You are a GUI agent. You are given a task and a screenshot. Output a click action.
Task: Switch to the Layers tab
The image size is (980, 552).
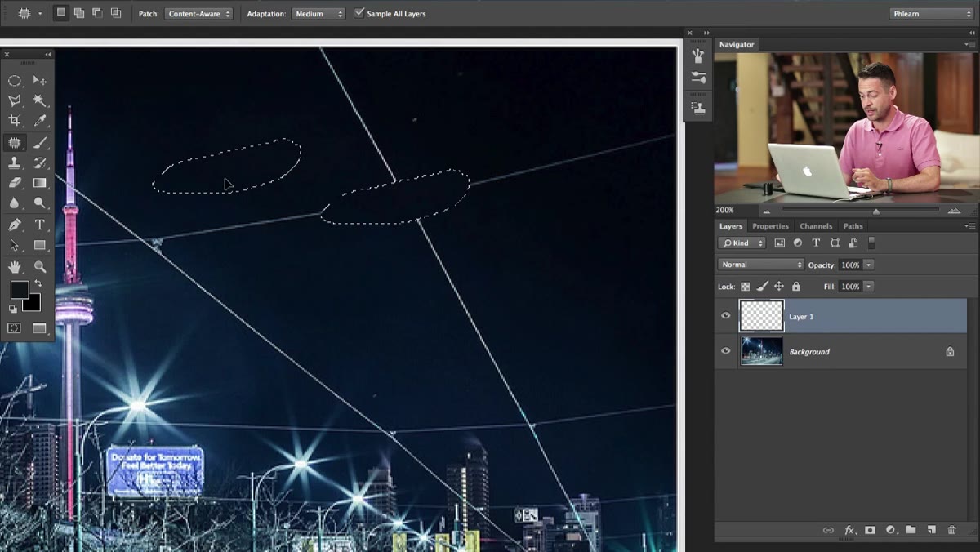[731, 226]
